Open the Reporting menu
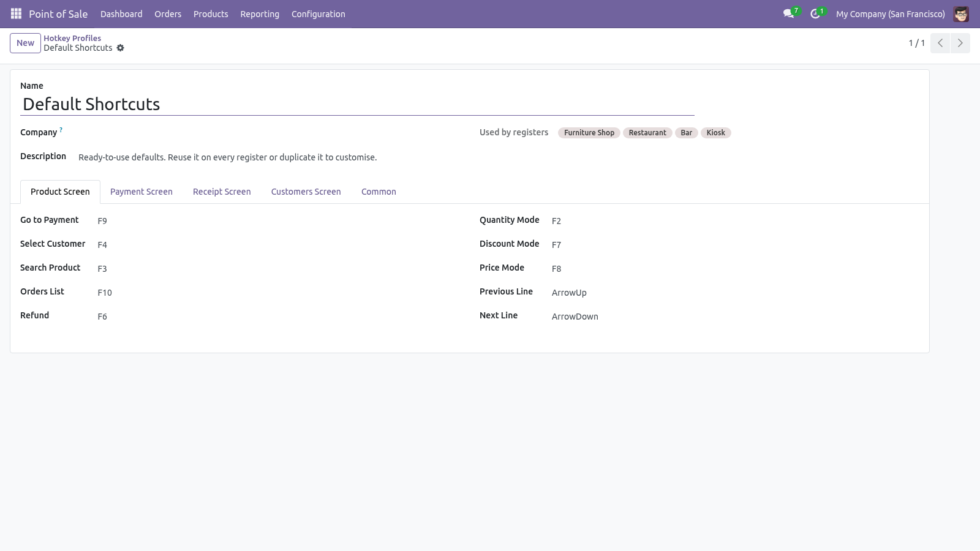 [260, 13]
